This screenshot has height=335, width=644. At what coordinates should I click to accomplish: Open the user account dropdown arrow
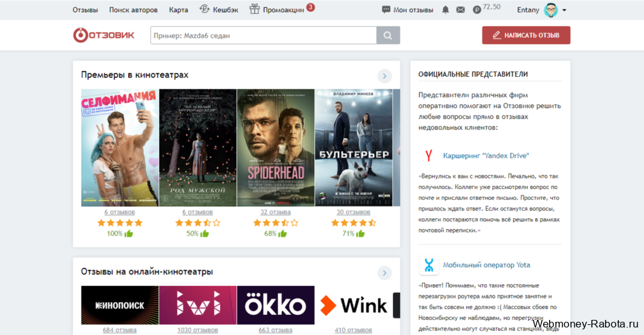tap(564, 10)
